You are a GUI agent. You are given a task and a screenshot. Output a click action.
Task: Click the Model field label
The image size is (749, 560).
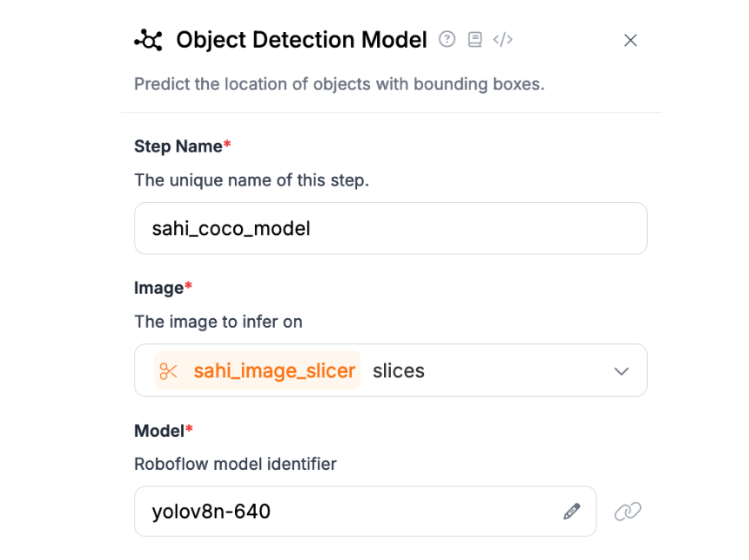pyautogui.click(x=160, y=431)
